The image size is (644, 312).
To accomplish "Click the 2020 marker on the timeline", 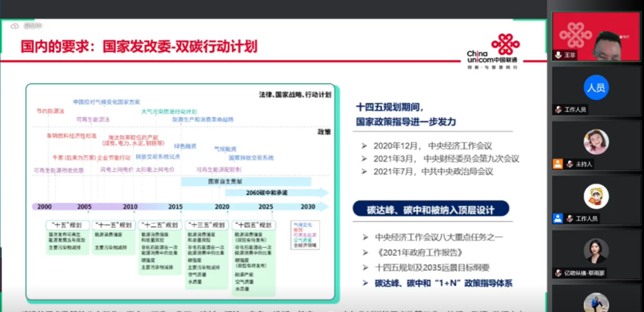I will coord(222,206).
